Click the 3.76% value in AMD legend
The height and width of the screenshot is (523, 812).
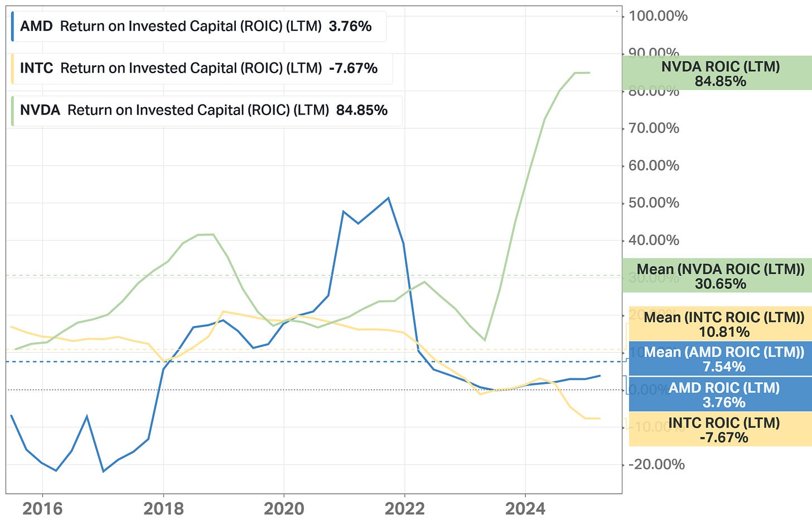click(350, 26)
